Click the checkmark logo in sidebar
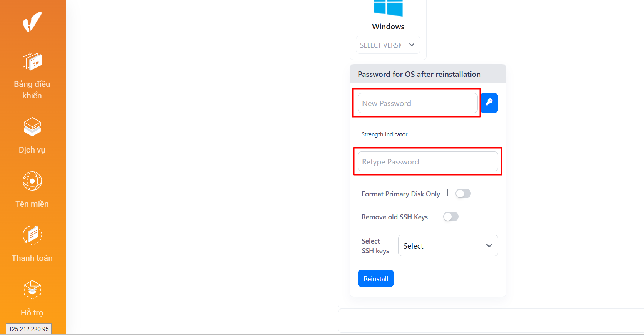Screen dimensions: 644x335 (x=32, y=22)
